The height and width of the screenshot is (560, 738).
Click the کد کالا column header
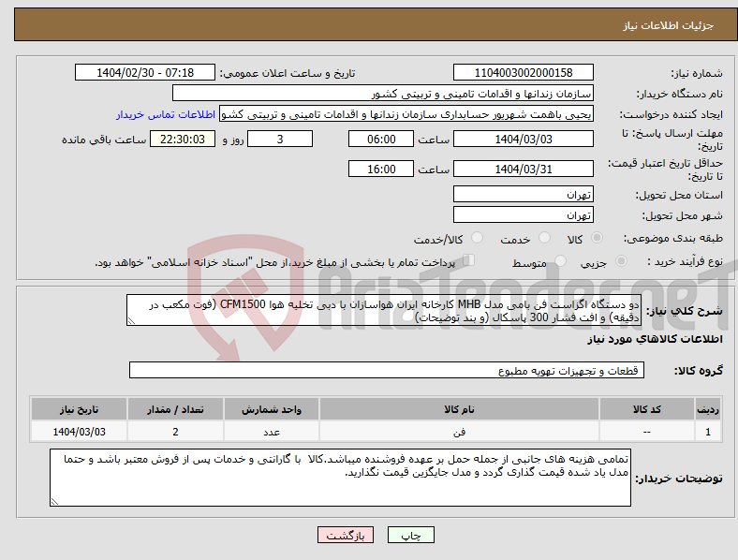[x=647, y=409]
